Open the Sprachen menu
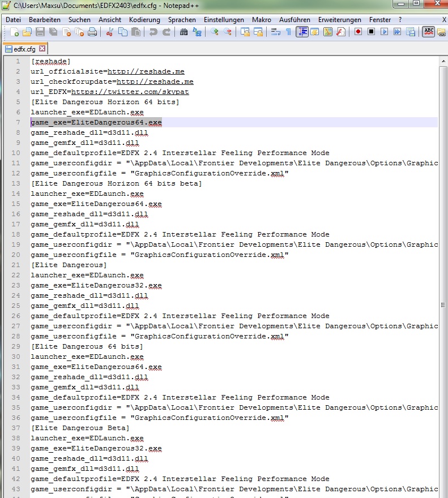Screen dimensions: 448x498 click(x=182, y=20)
